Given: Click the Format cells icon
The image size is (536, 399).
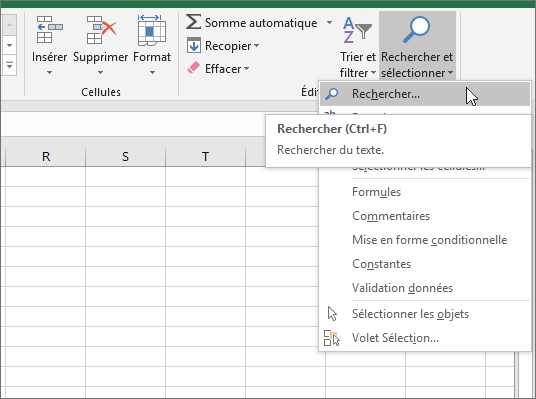Looking at the screenshot, I should (x=152, y=30).
